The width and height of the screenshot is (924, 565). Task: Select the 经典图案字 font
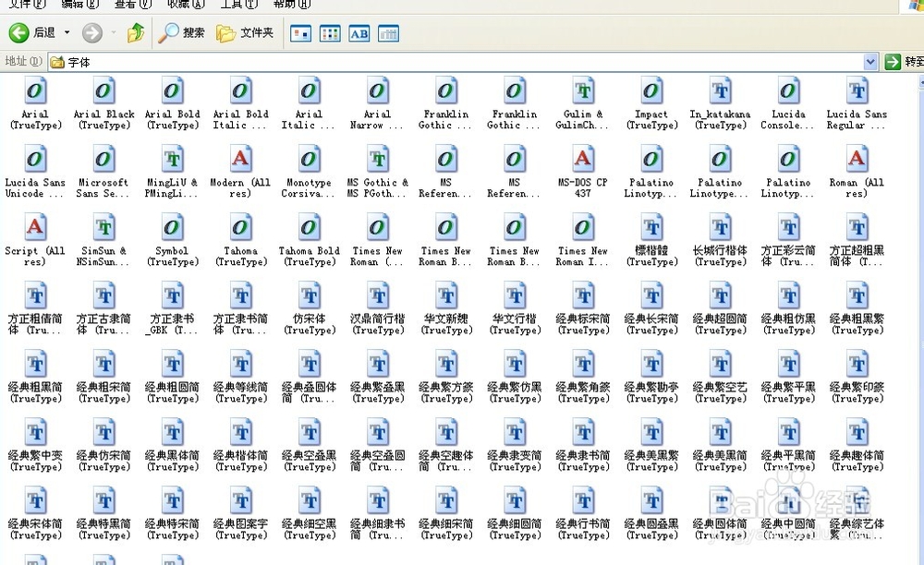(x=240, y=513)
